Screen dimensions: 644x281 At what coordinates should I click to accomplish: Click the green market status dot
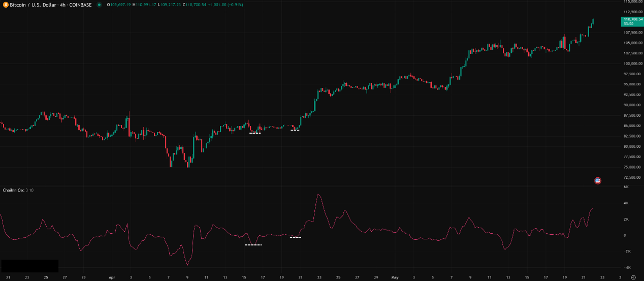pyautogui.click(x=99, y=5)
